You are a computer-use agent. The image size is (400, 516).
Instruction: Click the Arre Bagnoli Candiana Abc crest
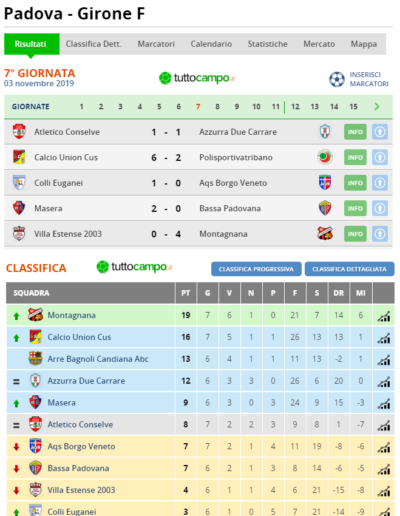coord(35,359)
